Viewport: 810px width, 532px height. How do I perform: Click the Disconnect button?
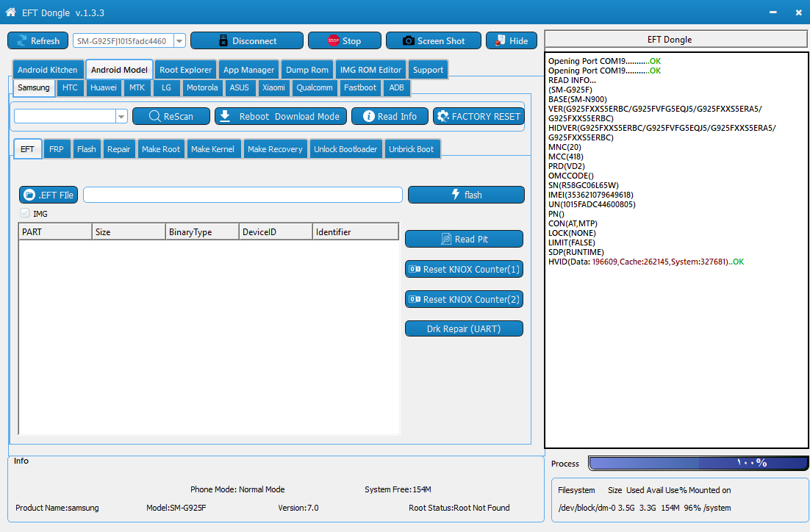pyautogui.click(x=247, y=41)
